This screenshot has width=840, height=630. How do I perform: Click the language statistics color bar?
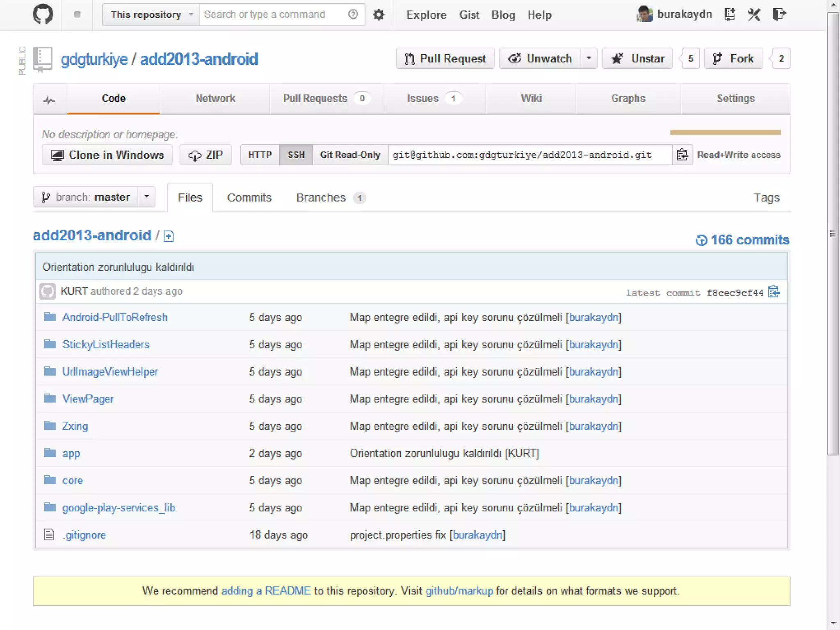725,132
